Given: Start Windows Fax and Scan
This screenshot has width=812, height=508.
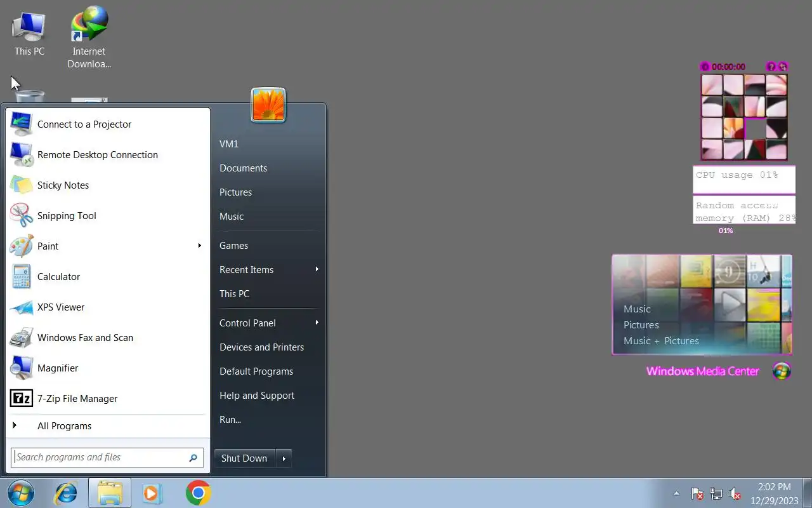Looking at the screenshot, I should [x=108, y=338].
